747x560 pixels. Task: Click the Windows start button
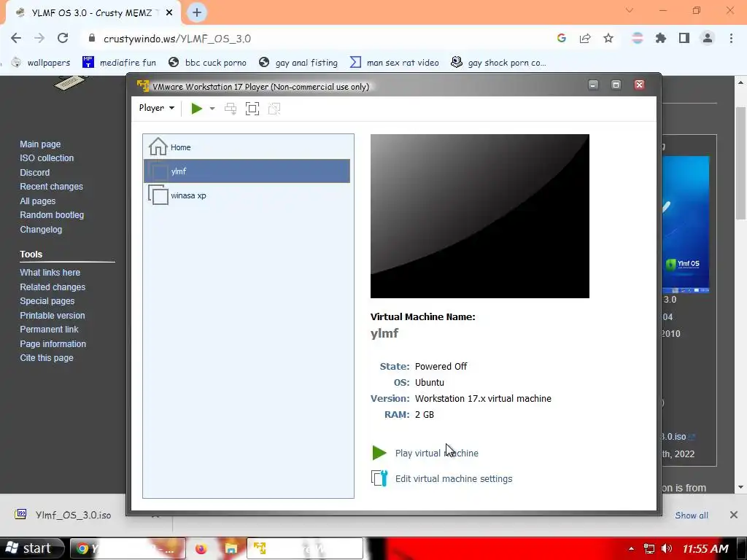31,548
